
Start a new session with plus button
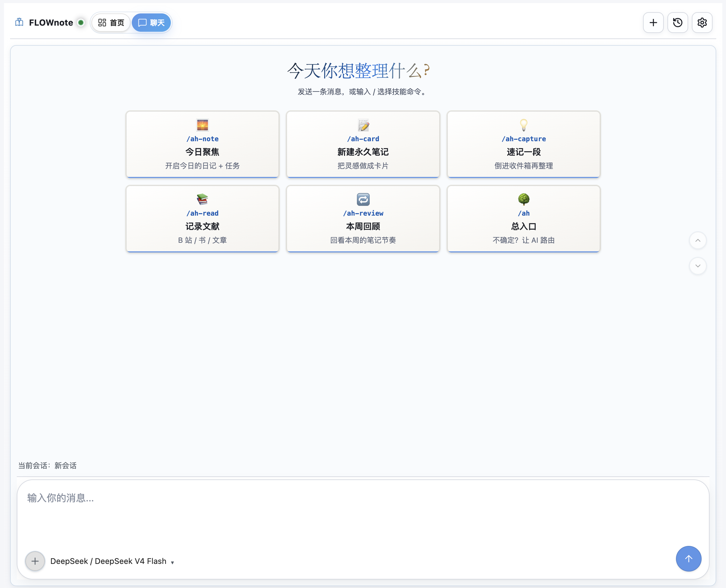point(653,23)
